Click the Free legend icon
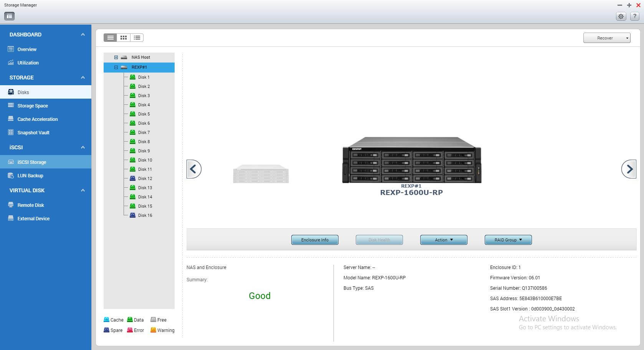Screen dimensions: 644x350 (153, 319)
